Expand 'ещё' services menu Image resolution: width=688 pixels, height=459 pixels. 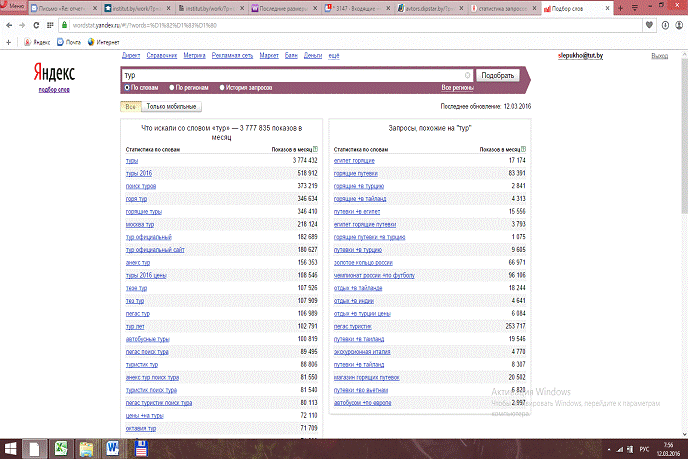click(x=334, y=55)
